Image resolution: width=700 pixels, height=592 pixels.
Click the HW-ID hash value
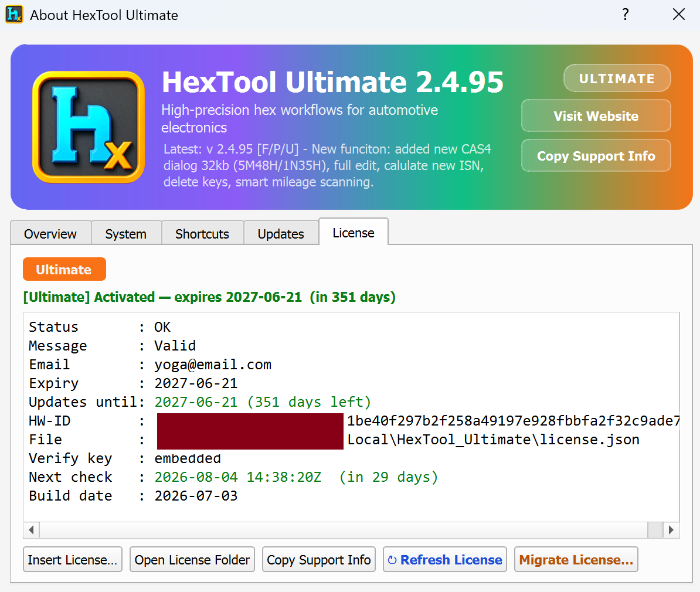[x=514, y=421]
